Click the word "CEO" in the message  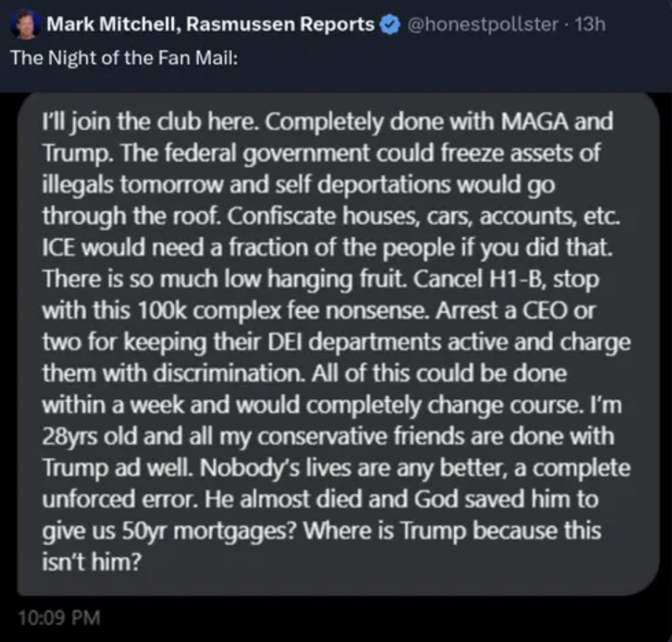click(558, 311)
